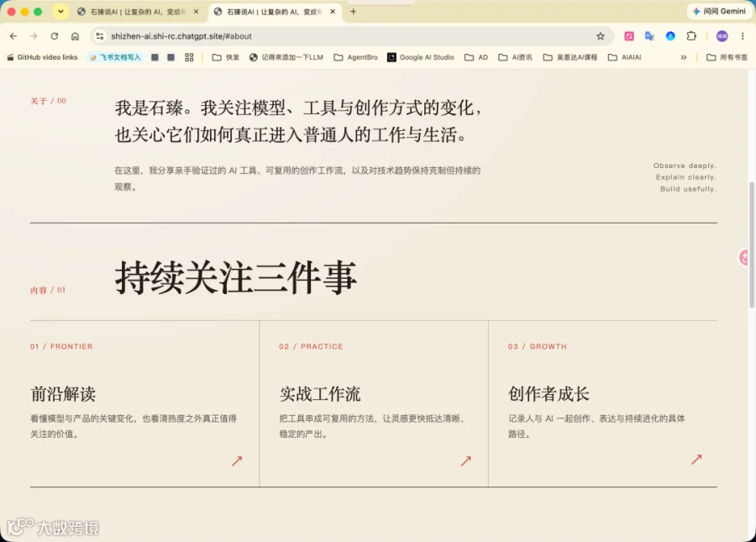
Task: Show more bookmarks with the double chevron
Action: [x=683, y=57]
